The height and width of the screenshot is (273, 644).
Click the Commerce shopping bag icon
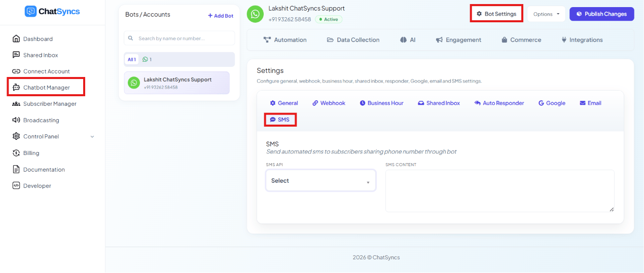(x=505, y=40)
